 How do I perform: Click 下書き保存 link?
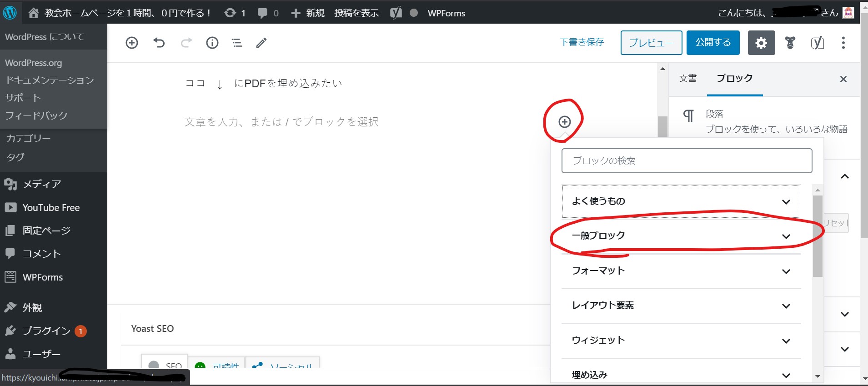(x=582, y=42)
